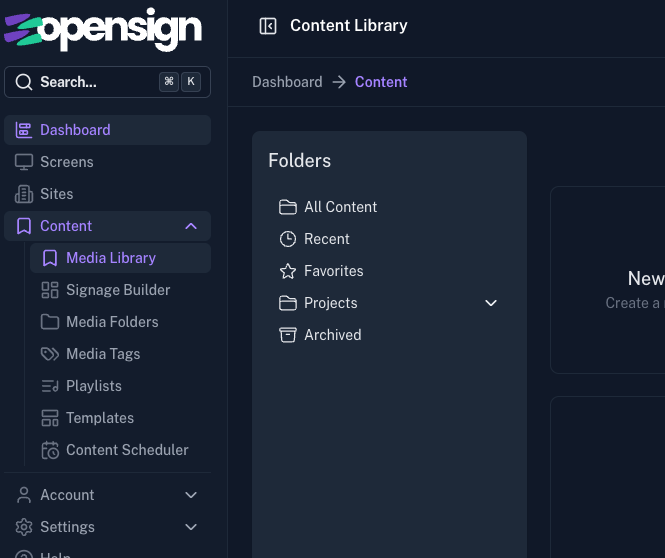Click the Content Scheduler calendar icon
This screenshot has height=558, width=665.
(x=50, y=450)
